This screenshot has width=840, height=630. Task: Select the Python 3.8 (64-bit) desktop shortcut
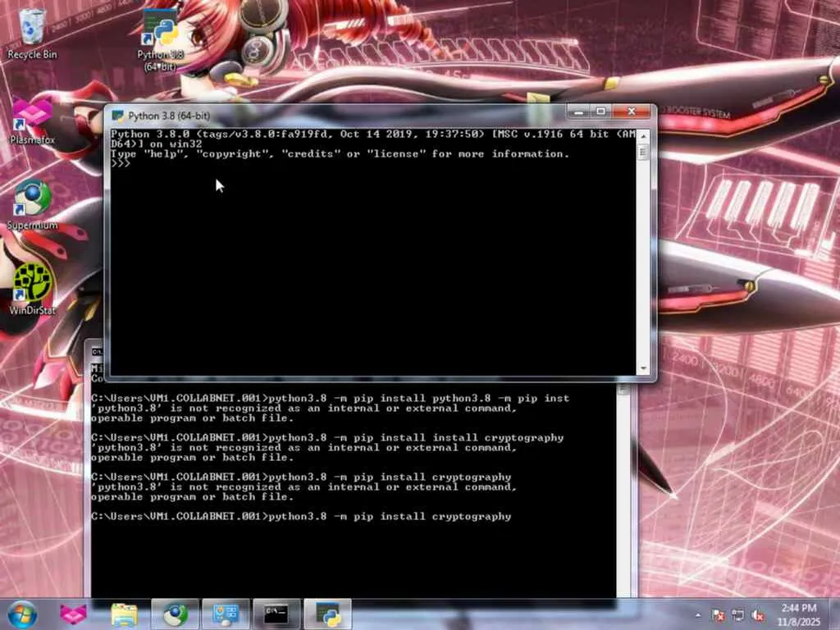(x=160, y=40)
